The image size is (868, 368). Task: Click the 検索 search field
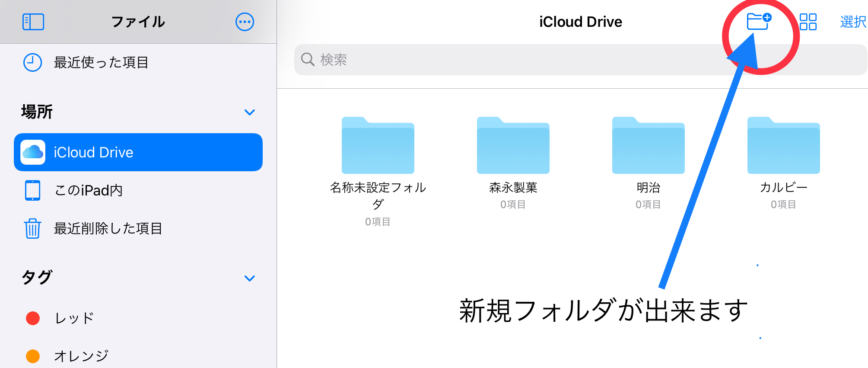[x=581, y=60]
